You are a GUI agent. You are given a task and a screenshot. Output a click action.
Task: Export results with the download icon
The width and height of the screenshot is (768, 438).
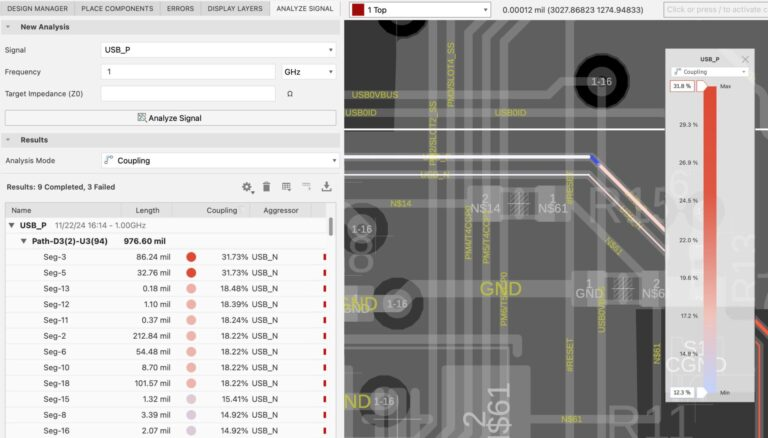pos(326,186)
